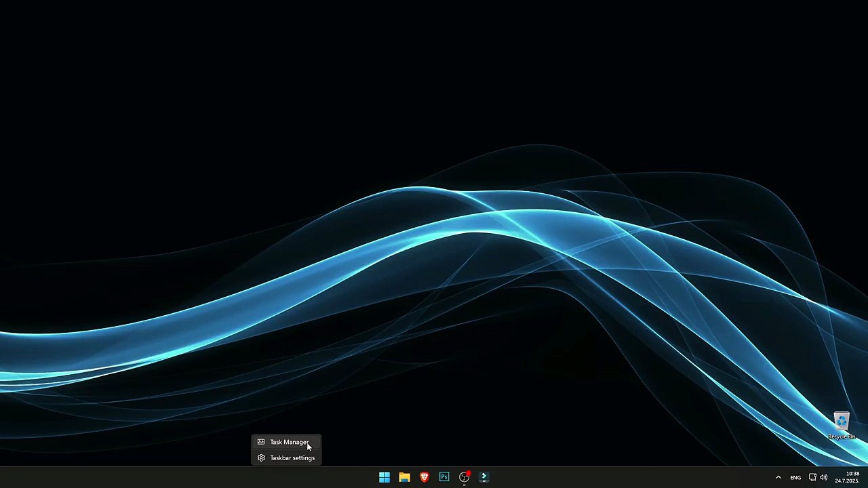Select Taskbar settings menu entry

click(x=286, y=458)
